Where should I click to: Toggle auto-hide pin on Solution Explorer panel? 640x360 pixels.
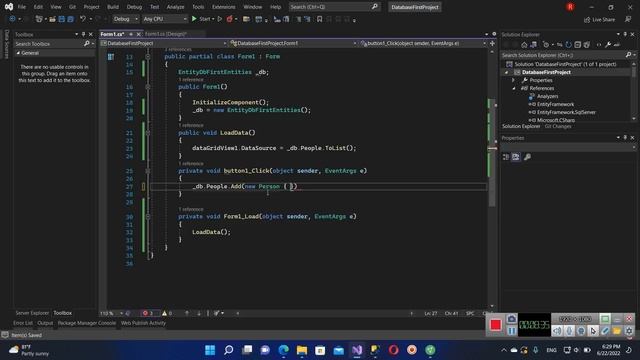[625, 34]
